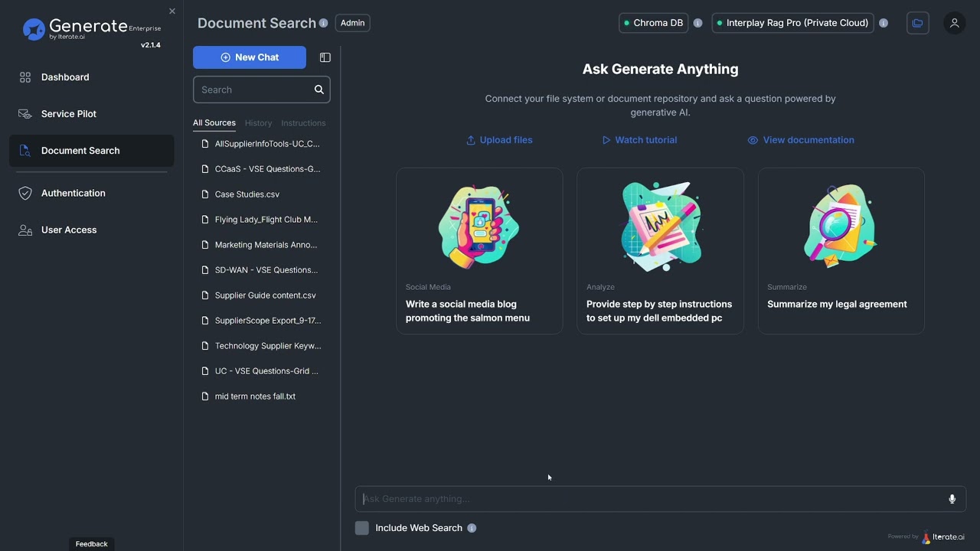Open Marketing Materials Anno... file
This screenshot has width=980, height=551.
click(x=261, y=245)
